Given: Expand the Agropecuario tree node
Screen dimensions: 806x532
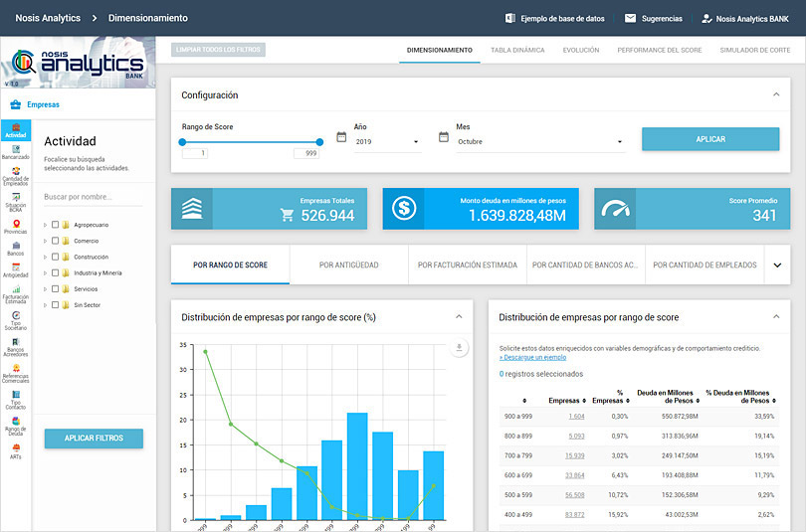Looking at the screenshot, I should (45, 225).
